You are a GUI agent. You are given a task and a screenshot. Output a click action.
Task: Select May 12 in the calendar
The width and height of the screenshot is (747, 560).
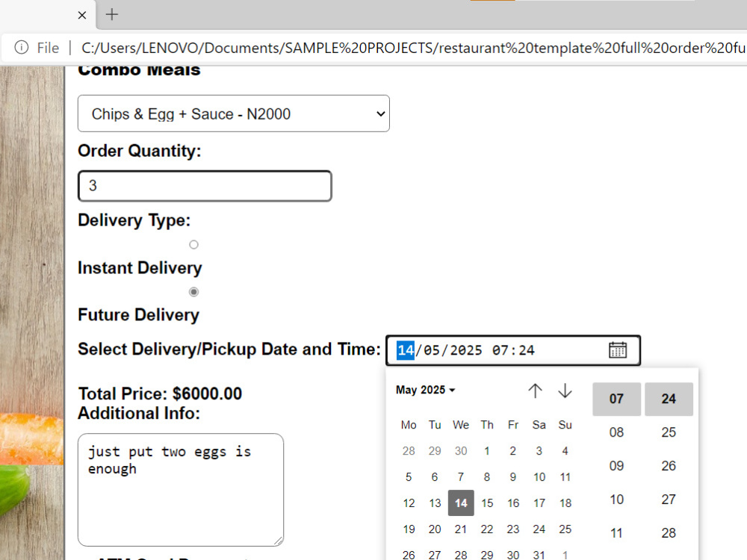[409, 503]
